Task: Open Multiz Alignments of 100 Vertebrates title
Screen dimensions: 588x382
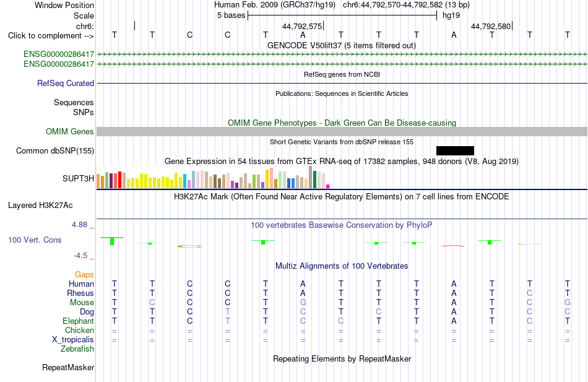Action: click(342, 266)
